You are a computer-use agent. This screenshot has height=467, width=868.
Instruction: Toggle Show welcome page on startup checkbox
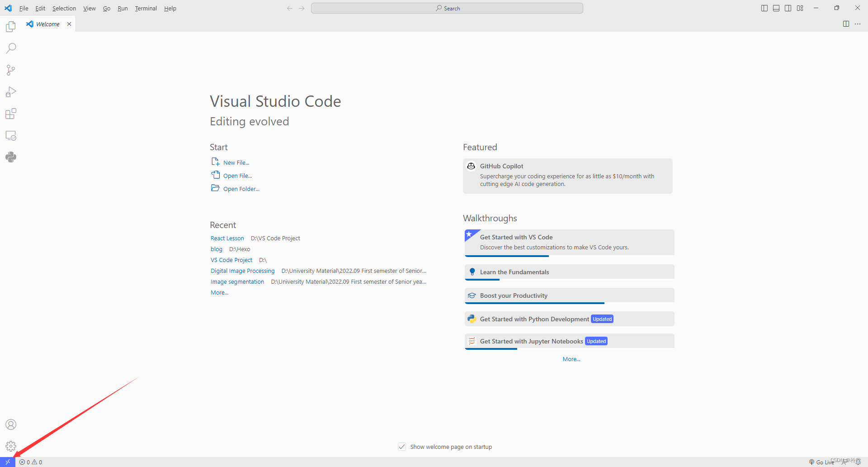pos(402,447)
